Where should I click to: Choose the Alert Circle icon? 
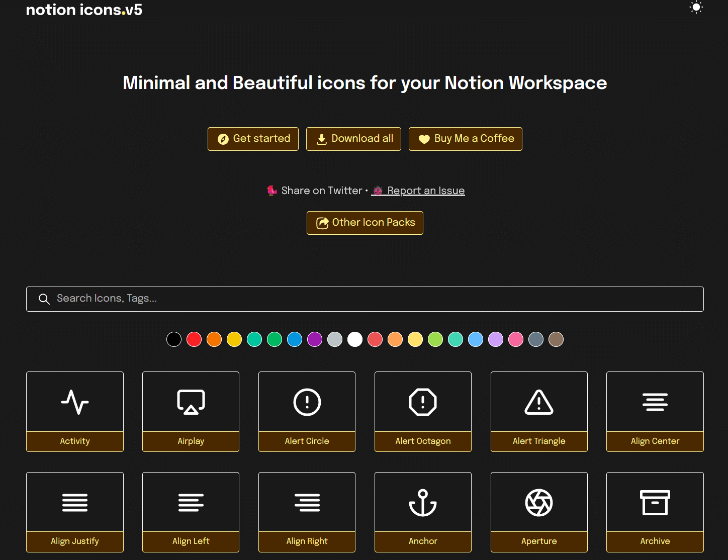(x=307, y=412)
